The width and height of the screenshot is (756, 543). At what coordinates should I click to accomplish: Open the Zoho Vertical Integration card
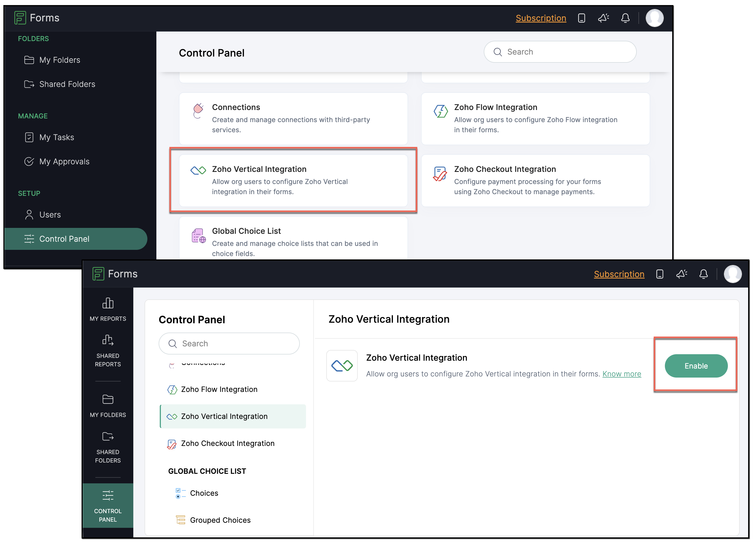293,180
